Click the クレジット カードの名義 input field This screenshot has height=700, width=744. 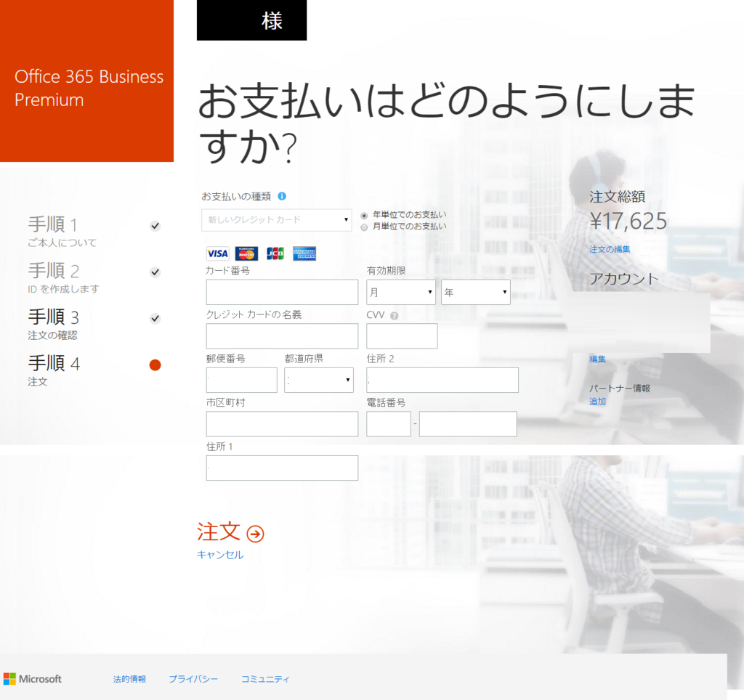[x=282, y=336]
